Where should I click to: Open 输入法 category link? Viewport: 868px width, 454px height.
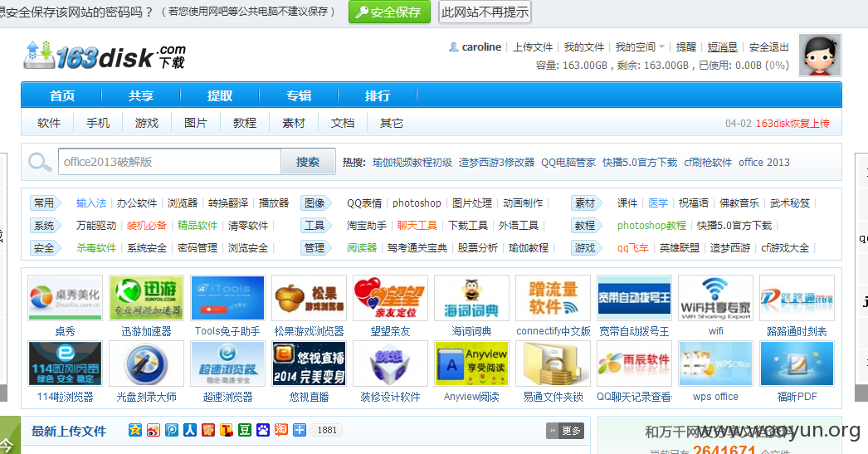(91, 203)
